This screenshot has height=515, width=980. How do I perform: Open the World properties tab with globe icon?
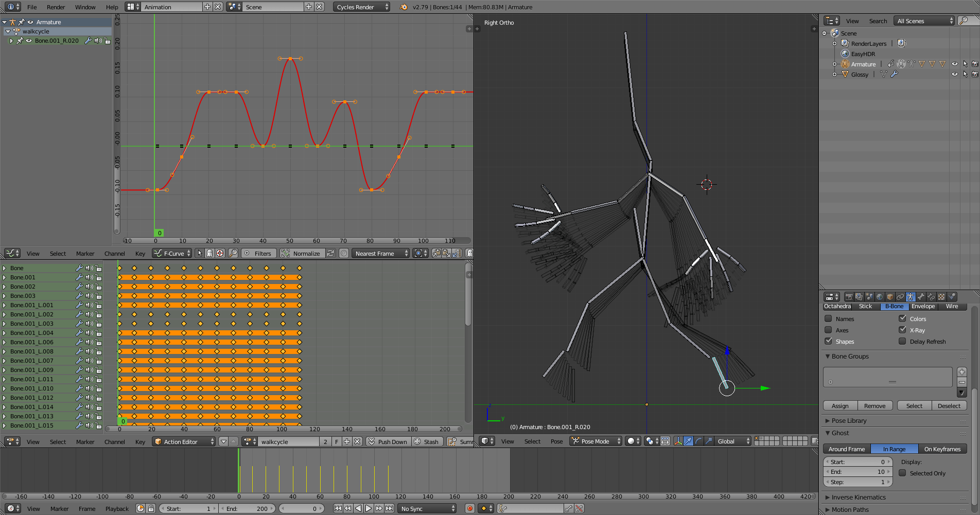tap(879, 297)
